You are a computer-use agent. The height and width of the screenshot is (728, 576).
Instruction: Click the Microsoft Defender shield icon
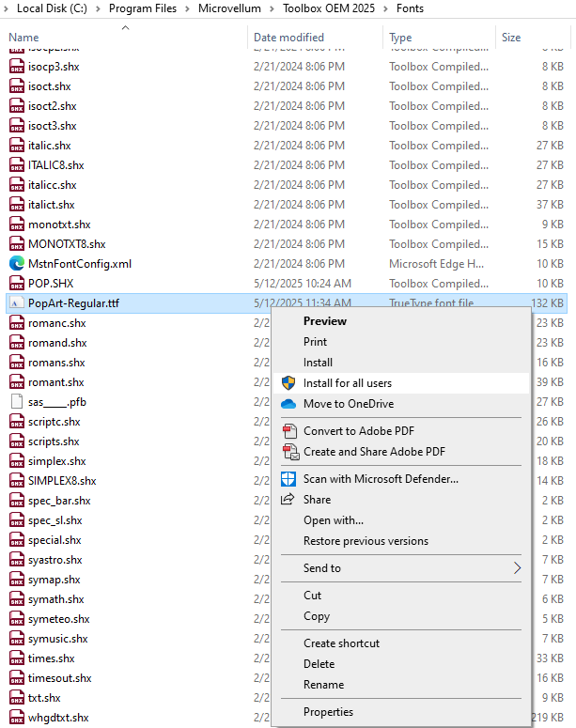pos(288,479)
